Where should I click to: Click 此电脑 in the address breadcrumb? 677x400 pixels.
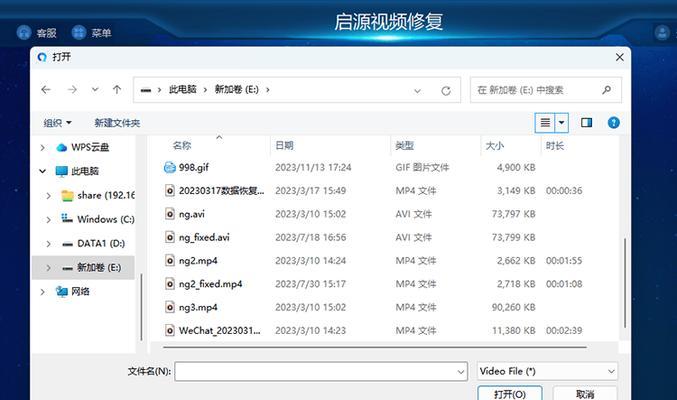tap(183, 89)
